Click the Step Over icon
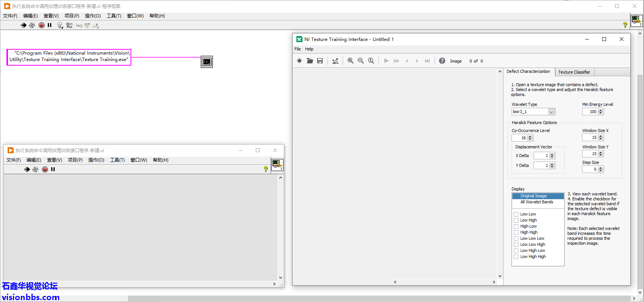The height and width of the screenshot is (302, 644). click(87, 25)
